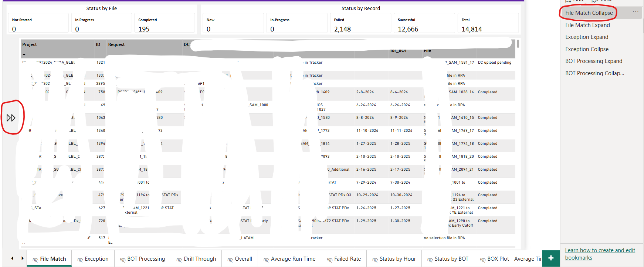Switch to the Exception page tab
This screenshot has height=267, width=644.
pyautogui.click(x=93, y=259)
